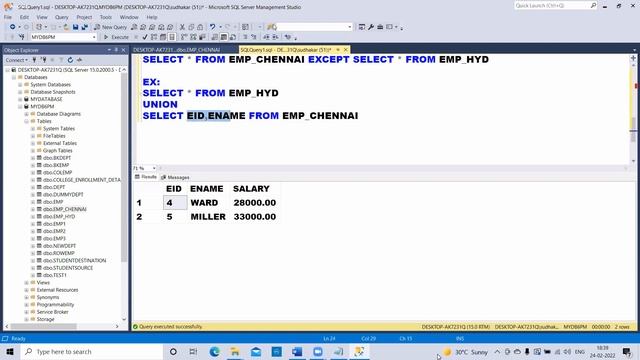Viewport: 640px width, 360px height.
Task: Switch to DESKTOP-AK7231...dbo.EMP_CHENNAI tab
Action: (176, 50)
